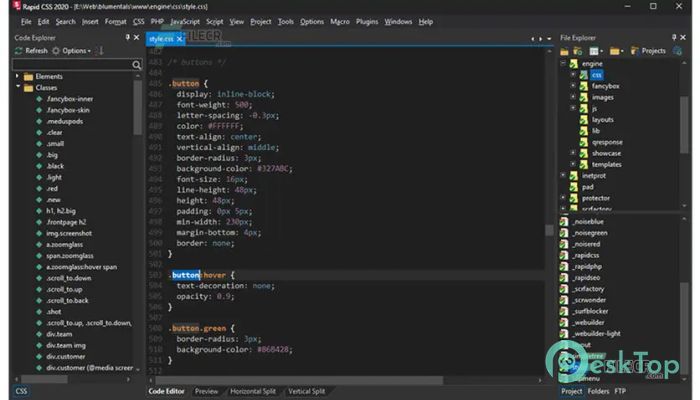Screen dimensions: 700x400
Task: Click the _webuilder-light project icon
Action: pyautogui.click(x=564, y=333)
